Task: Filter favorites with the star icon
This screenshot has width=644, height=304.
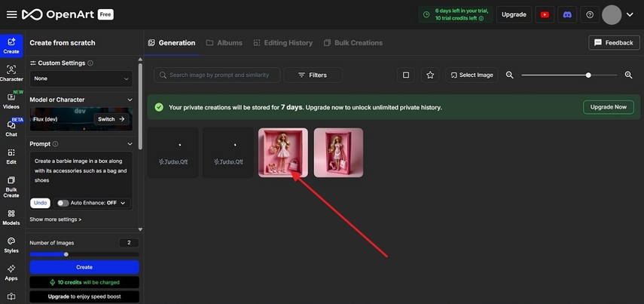Action: point(430,75)
